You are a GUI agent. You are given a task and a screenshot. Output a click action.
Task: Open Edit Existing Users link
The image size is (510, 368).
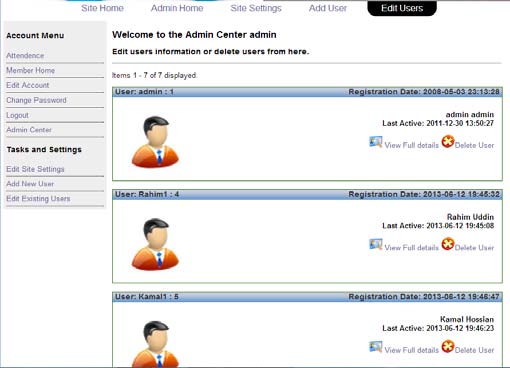(x=38, y=199)
